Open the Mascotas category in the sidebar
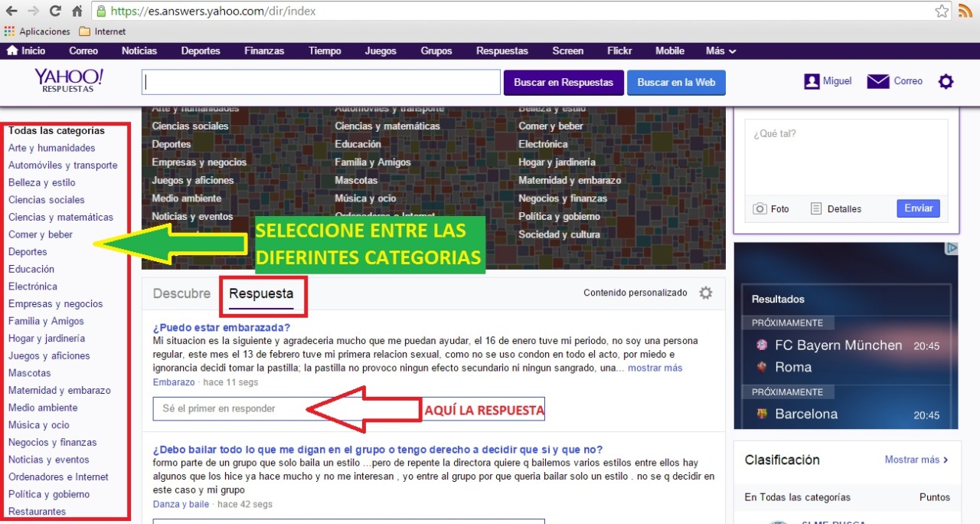This screenshot has width=980, height=524. 30,373
